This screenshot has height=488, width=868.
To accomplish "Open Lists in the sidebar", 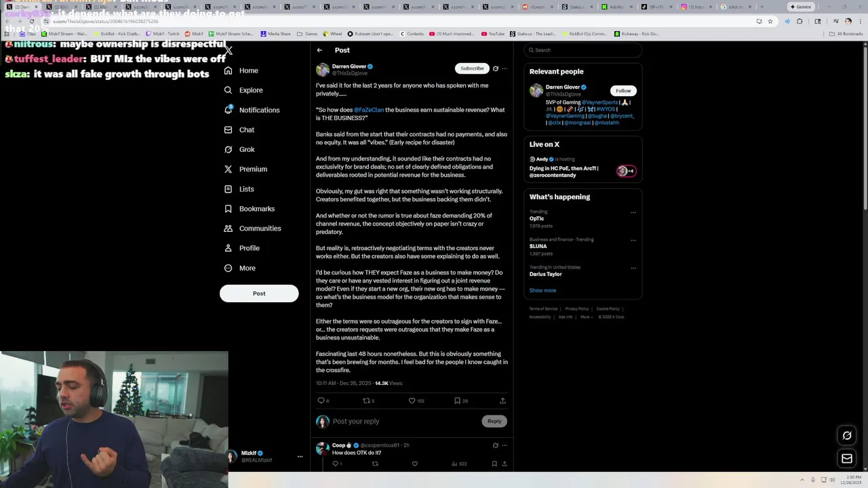I will pos(239,189).
